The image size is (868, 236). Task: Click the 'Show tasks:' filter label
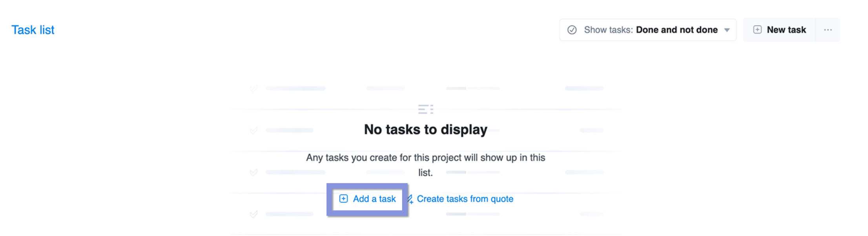point(608,30)
